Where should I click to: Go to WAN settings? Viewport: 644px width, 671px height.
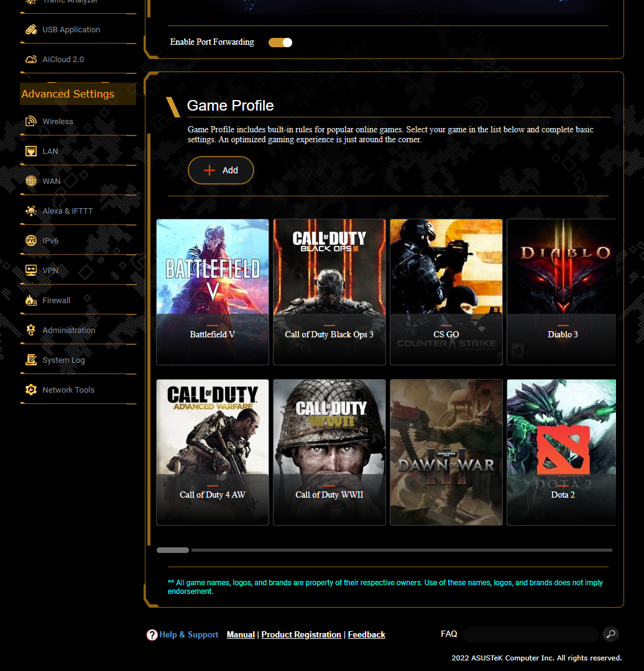point(78,181)
